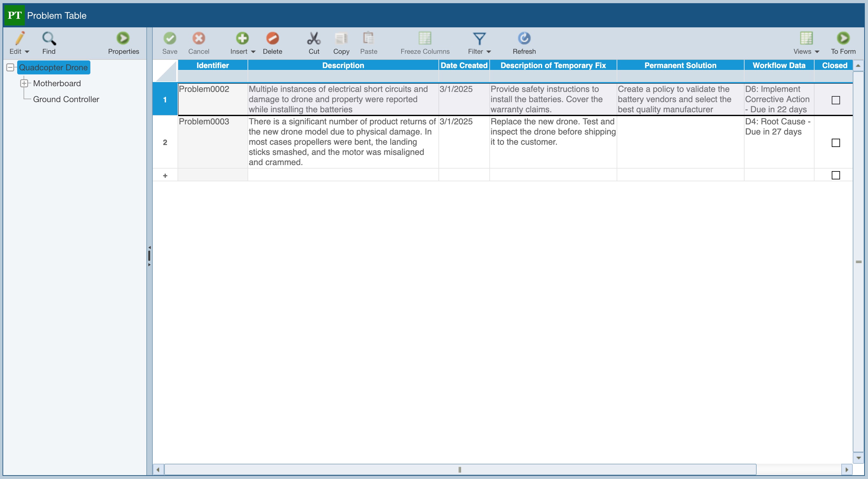Open the Find magnifier tool
The height and width of the screenshot is (479, 868).
click(49, 38)
